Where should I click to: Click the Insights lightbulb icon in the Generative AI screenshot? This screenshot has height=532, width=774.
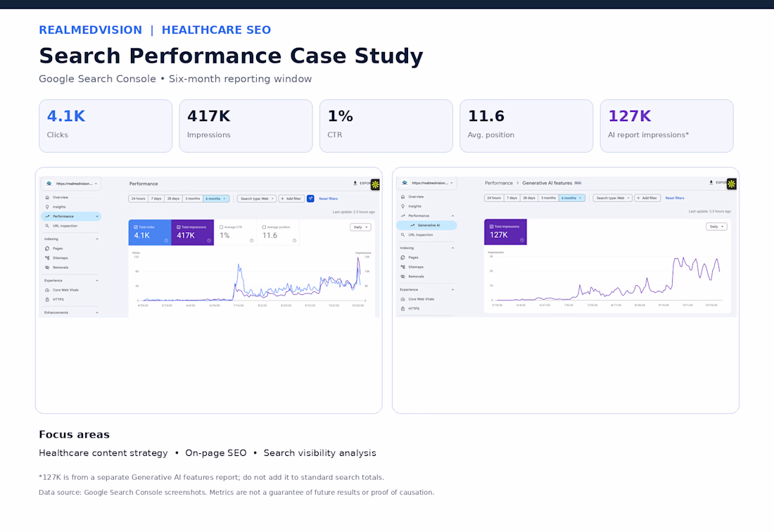[402, 206]
